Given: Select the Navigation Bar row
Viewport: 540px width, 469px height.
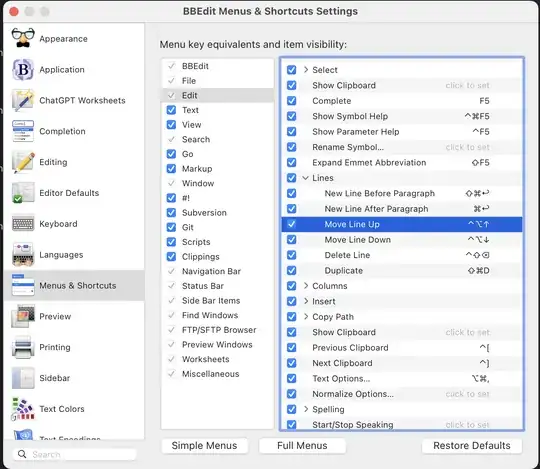Looking at the screenshot, I should pos(217,271).
